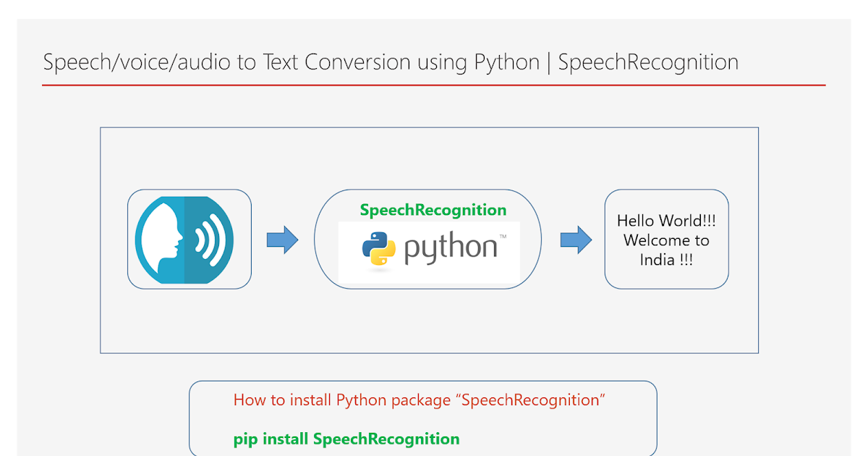The width and height of the screenshot is (868, 456).
Task: Click the sound waves graphic
Action: (209, 239)
